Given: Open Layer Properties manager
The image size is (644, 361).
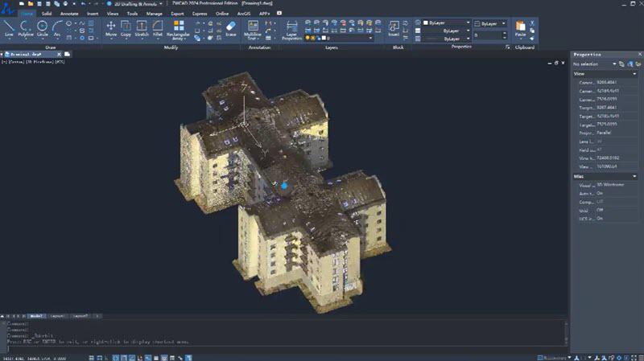Looking at the screenshot, I should pyautogui.click(x=291, y=31).
